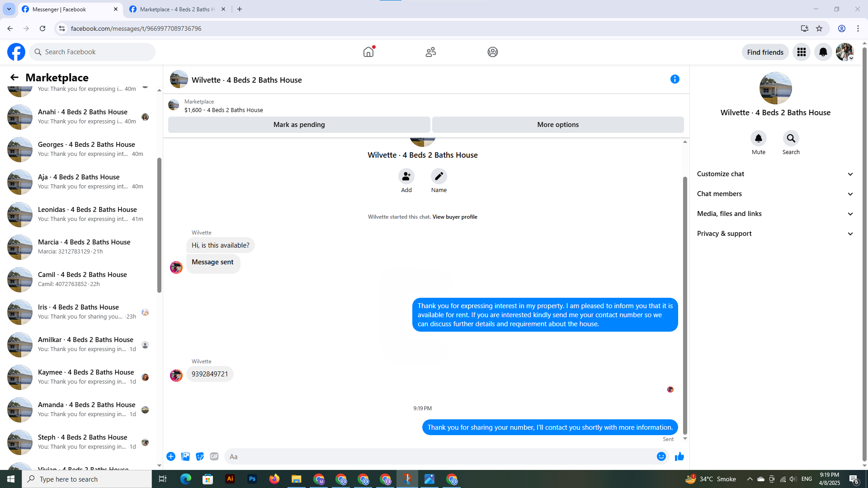Click Mark as pending button

[x=299, y=125]
